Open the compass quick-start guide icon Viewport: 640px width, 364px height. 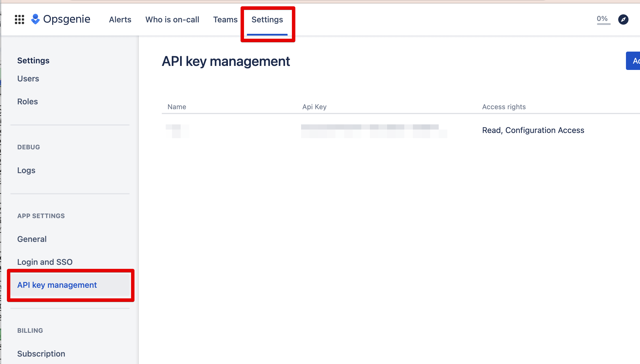(623, 19)
